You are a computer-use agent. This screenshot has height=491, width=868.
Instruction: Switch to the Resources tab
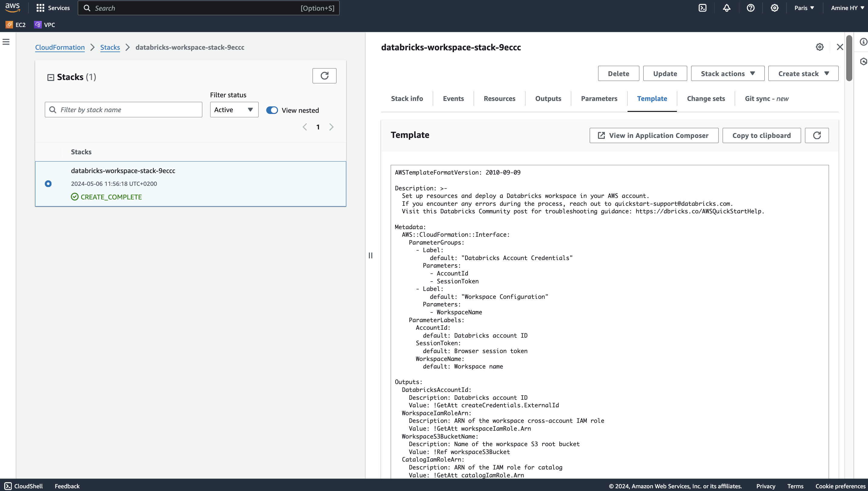pos(499,99)
